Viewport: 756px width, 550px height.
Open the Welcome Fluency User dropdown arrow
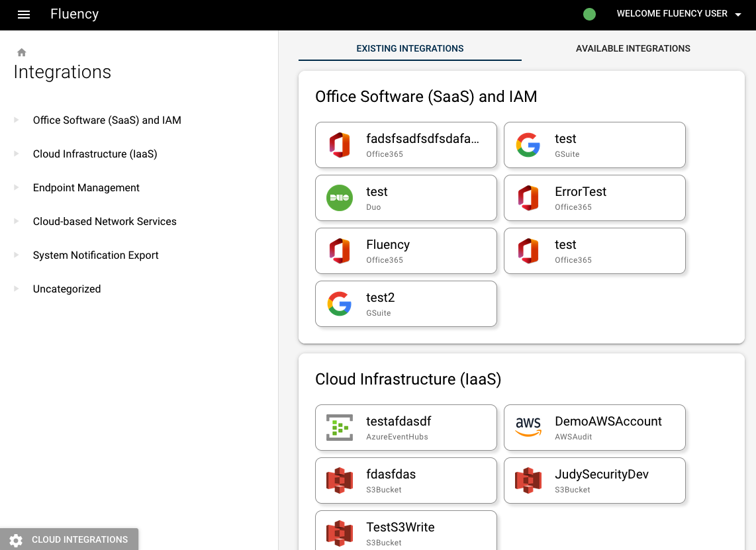[x=737, y=15]
